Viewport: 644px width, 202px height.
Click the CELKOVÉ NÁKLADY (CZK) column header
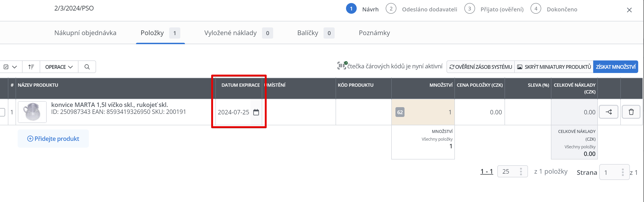coord(575,88)
